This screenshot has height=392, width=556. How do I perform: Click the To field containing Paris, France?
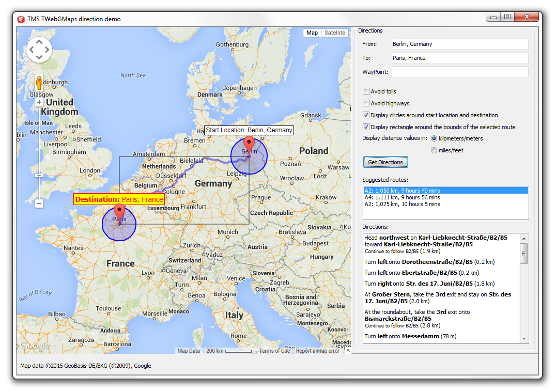pyautogui.click(x=460, y=58)
